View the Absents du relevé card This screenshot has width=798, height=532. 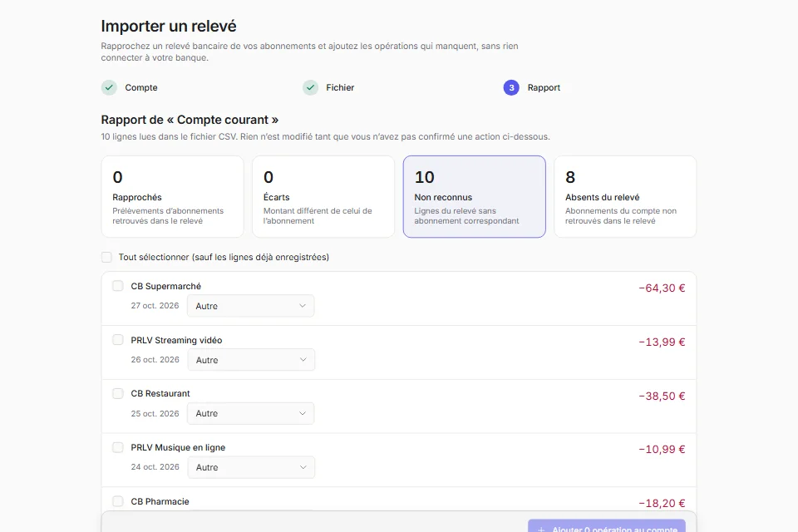pos(625,196)
